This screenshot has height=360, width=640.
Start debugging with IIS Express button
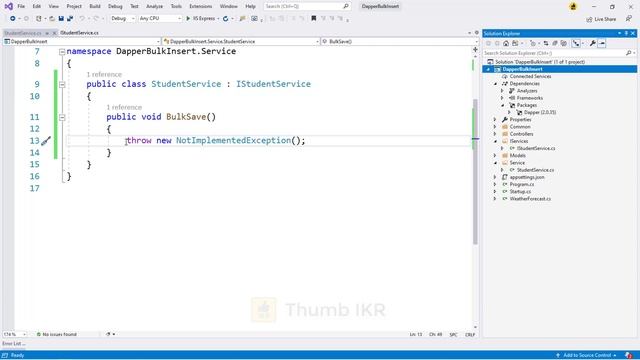(200, 18)
